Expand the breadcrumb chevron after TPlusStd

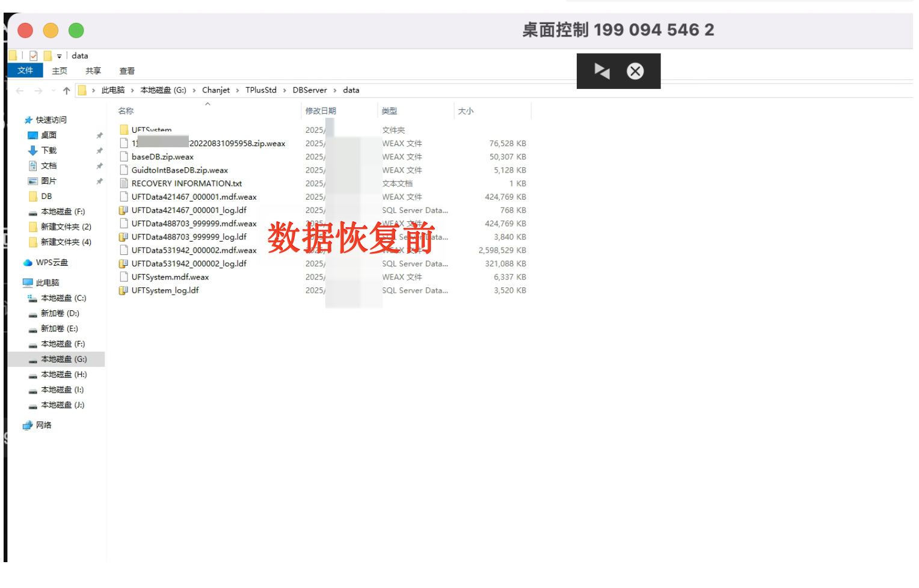[284, 91]
